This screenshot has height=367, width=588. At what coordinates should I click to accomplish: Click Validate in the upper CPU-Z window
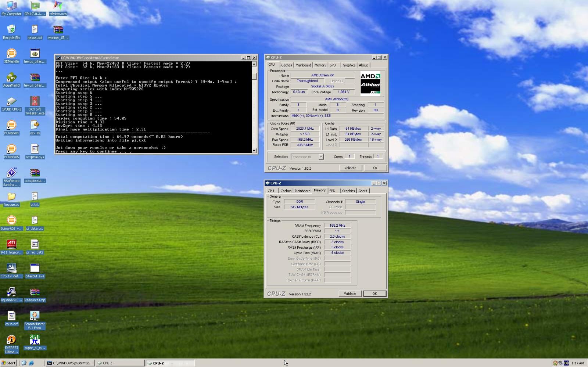click(x=350, y=168)
